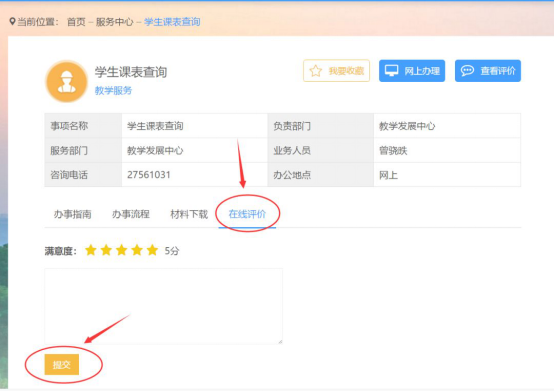
Task: Click the 学生课表查询 page title
Action: click(x=131, y=72)
